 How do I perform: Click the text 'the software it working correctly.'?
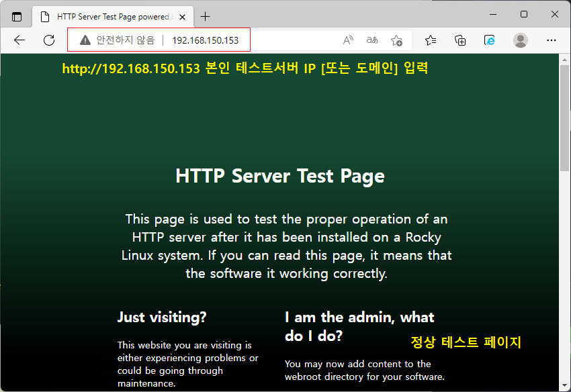(286, 274)
